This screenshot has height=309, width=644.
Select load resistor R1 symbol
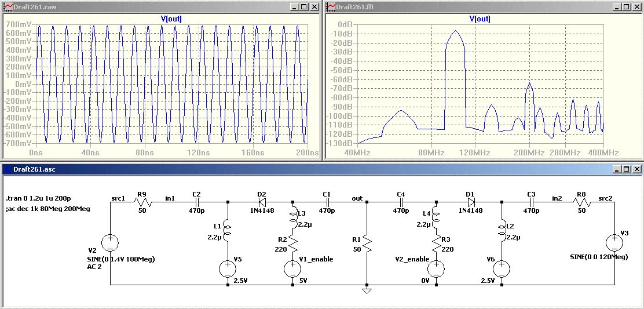(367, 245)
